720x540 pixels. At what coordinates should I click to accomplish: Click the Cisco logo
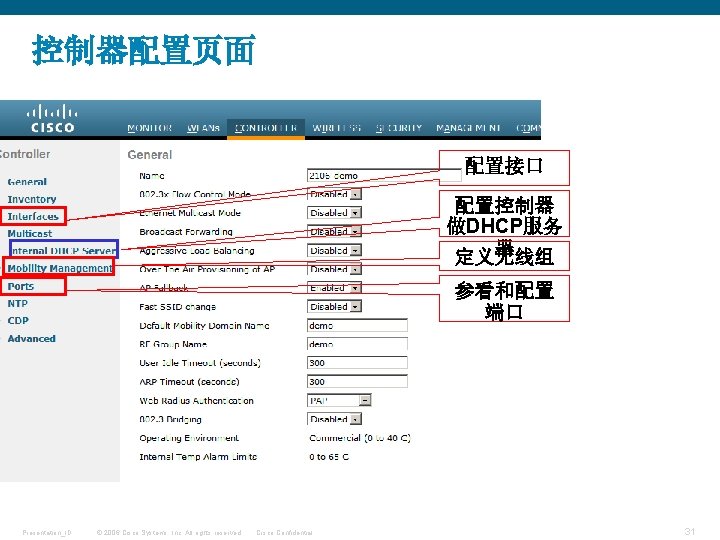(x=52, y=119)
